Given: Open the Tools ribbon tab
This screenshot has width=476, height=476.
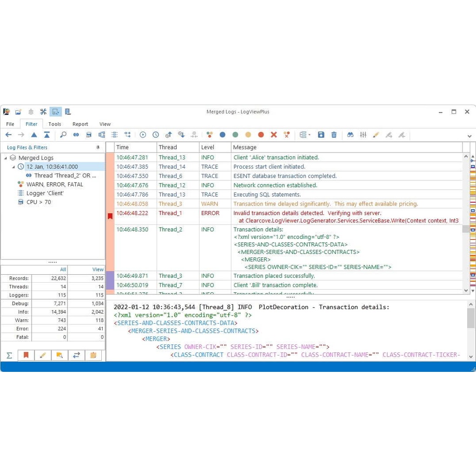Looking at the screenshot, I should [54, 124].
